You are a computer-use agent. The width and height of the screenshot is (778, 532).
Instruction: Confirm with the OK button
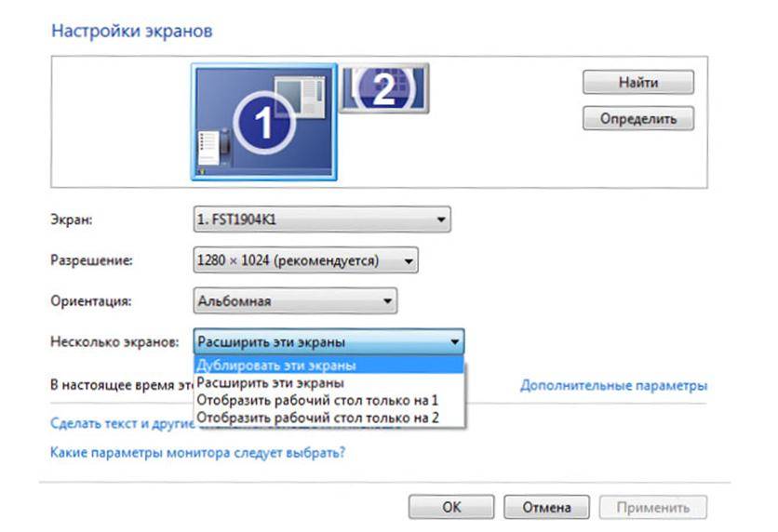451,508
